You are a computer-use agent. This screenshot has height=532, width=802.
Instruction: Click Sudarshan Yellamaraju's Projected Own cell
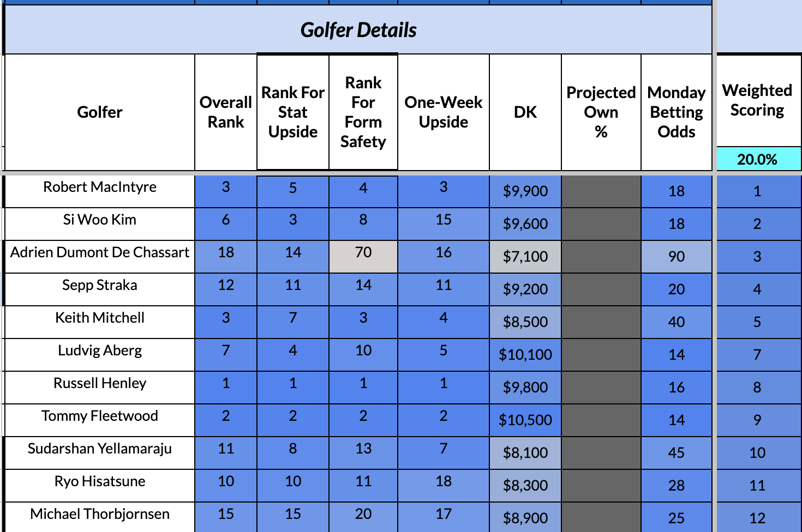pos(601,452)
